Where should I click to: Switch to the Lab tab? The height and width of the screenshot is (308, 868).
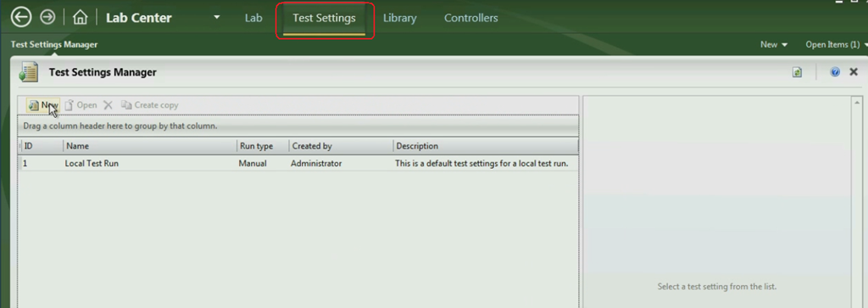[x=253, y=18]
